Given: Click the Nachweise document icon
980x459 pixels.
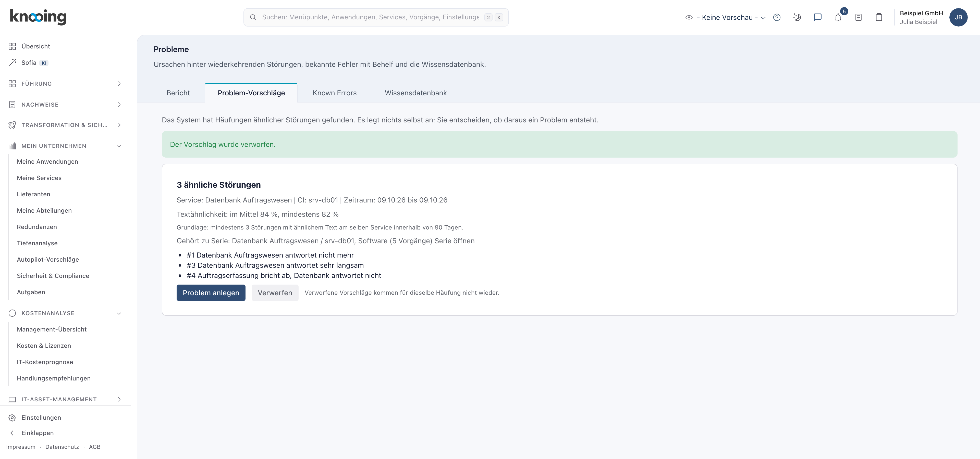Looking at the screenshot, I should pyautogui.click(x=12, y=105).
